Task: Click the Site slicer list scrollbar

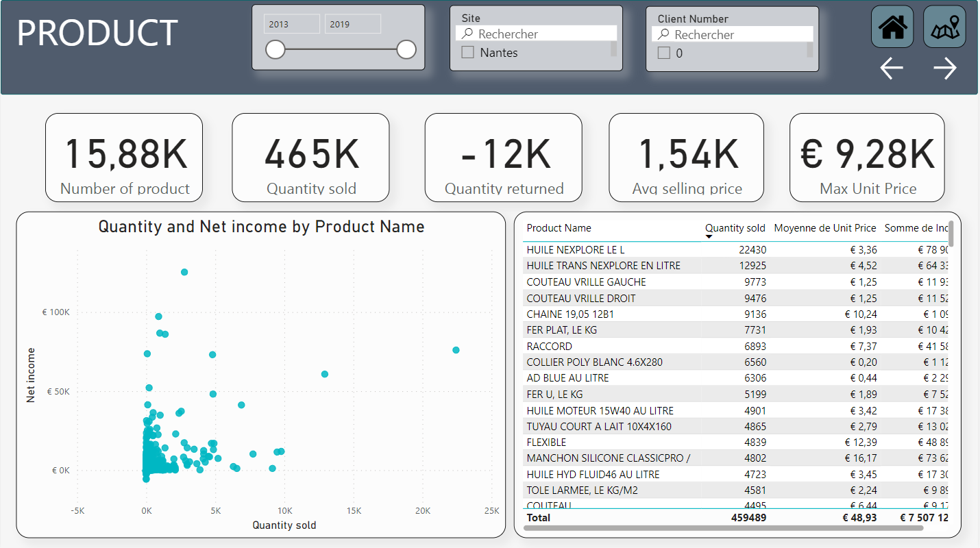Action: point(613,49)
